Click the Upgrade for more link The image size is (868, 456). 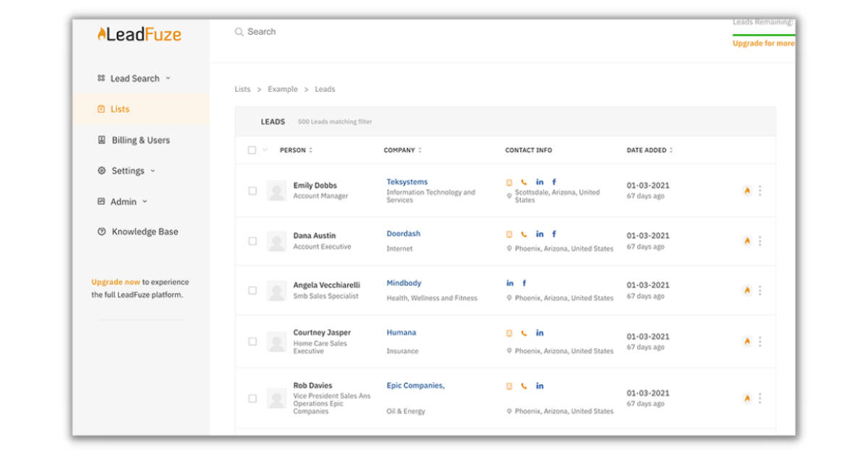(765, 43)
